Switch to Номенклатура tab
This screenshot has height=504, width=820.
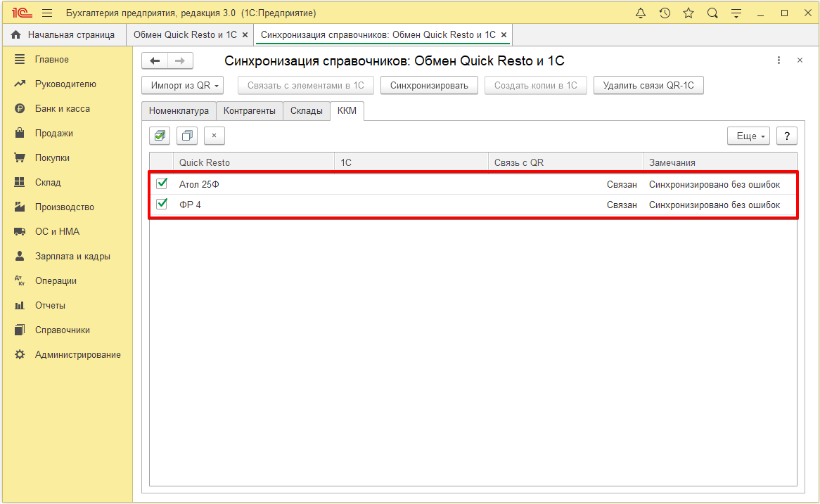point(179,111)
